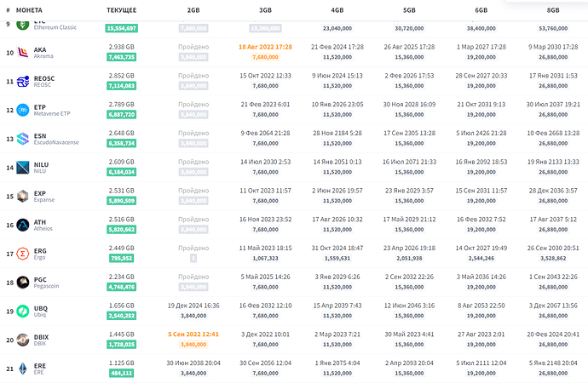
Task: Open the NILU coin icon
Action: pos(23,168)
